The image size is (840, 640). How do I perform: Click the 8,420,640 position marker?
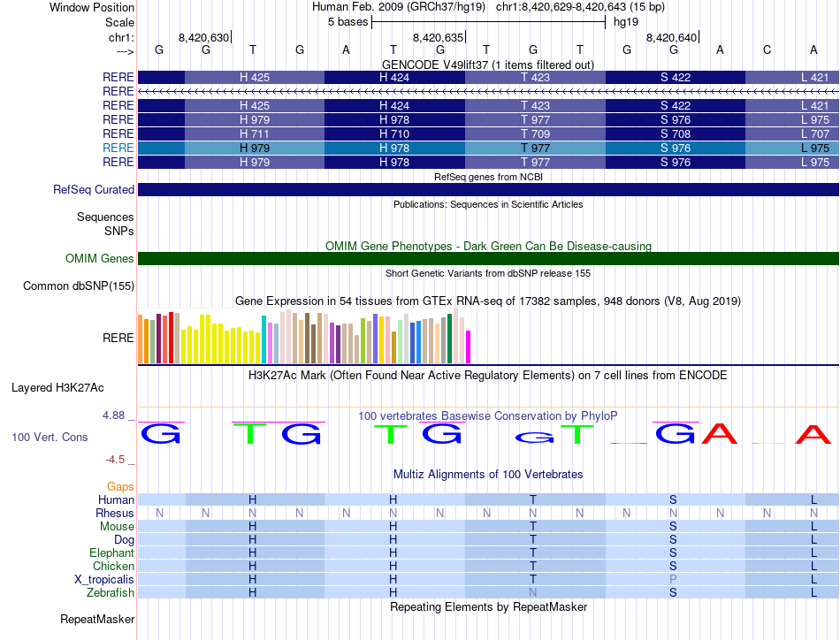pyautogui.click(x=671, y=37)
